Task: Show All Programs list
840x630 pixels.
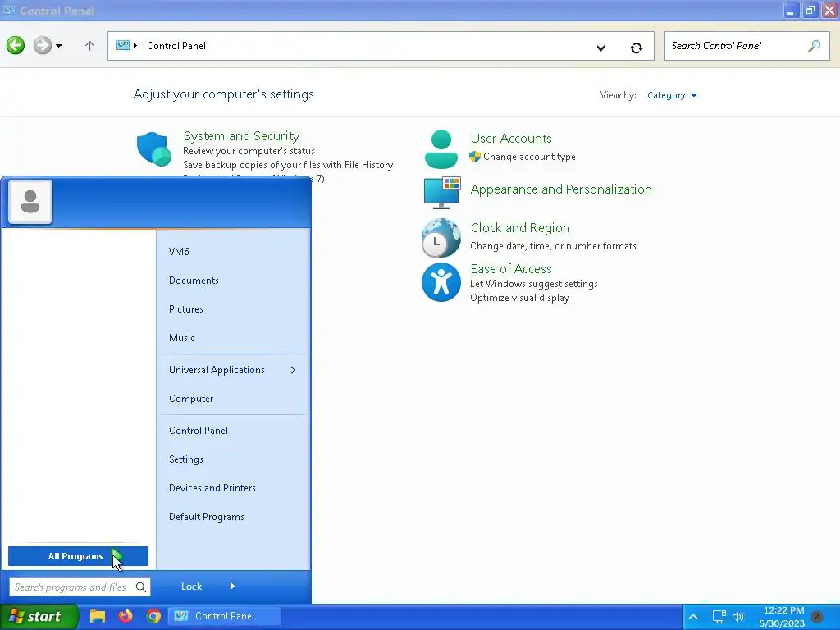Action: [x=78, y=556]
